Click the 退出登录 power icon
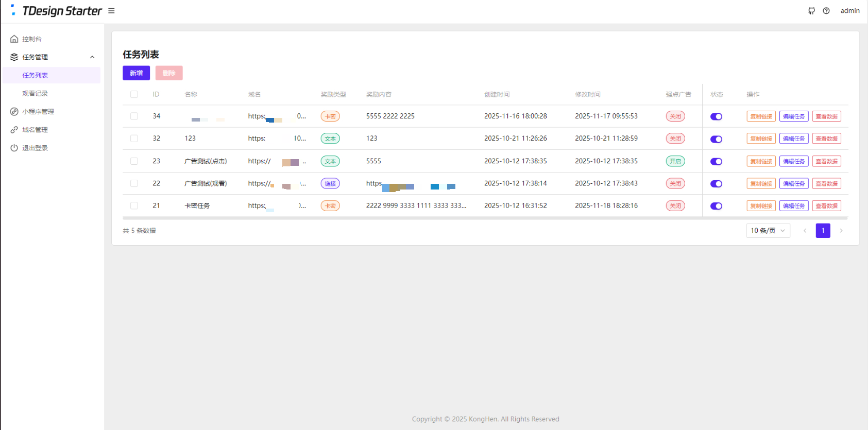 point(14,148)
